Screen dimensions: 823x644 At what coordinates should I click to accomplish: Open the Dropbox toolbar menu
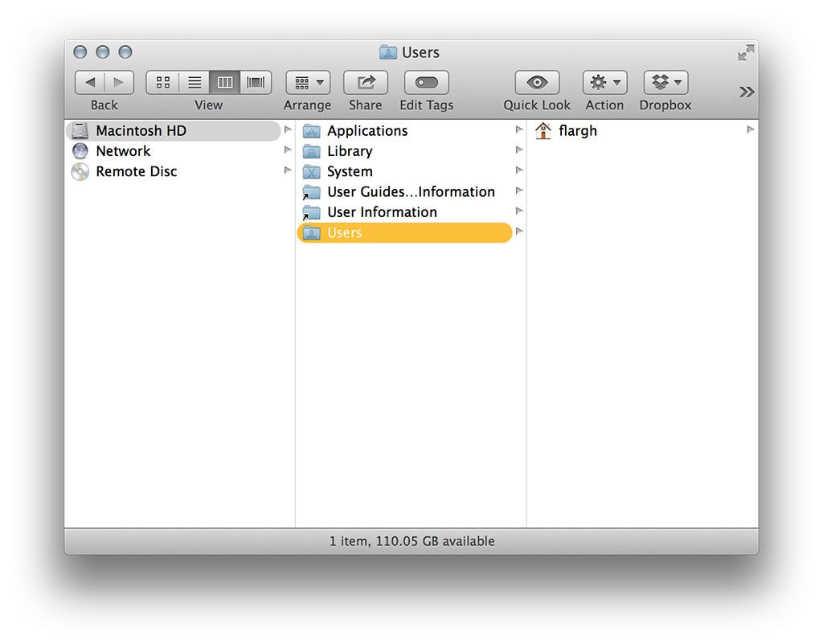tap(665, 82)
